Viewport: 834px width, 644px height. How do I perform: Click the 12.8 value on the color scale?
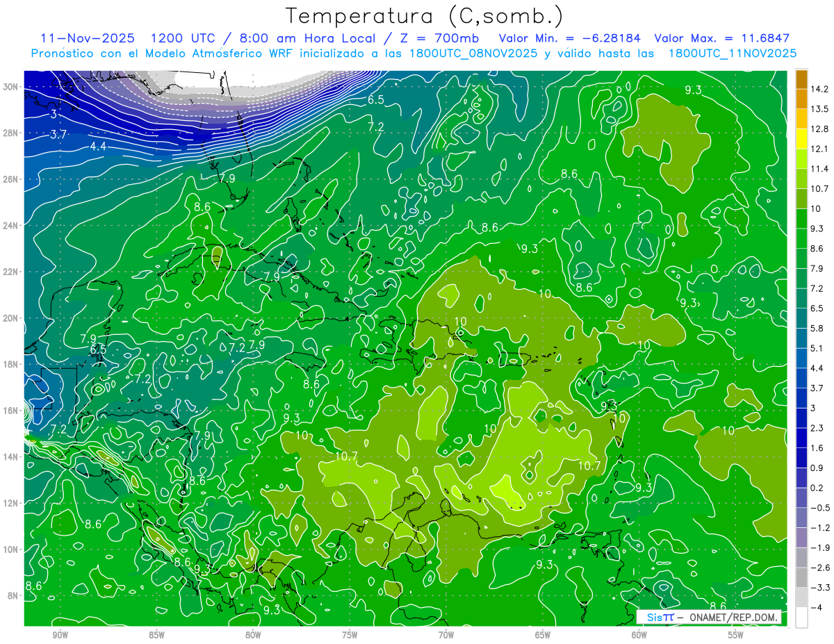(819, 129)
